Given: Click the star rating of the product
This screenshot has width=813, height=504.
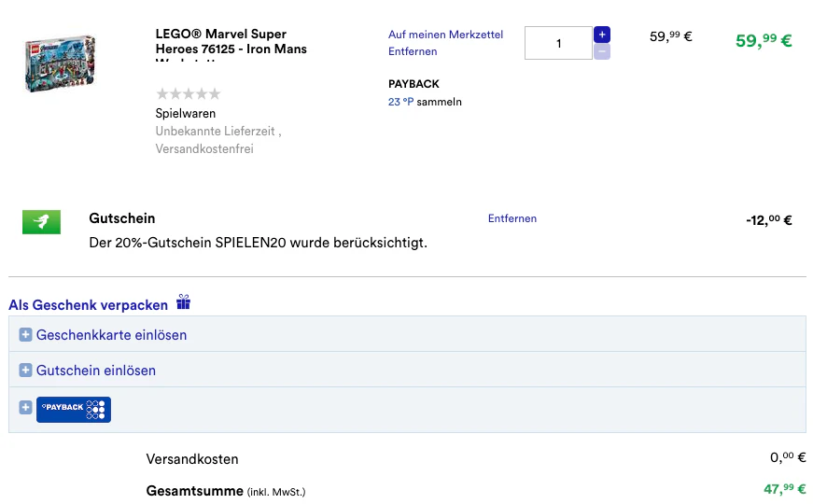Looking at the screenshot, I should coord(189,94).
